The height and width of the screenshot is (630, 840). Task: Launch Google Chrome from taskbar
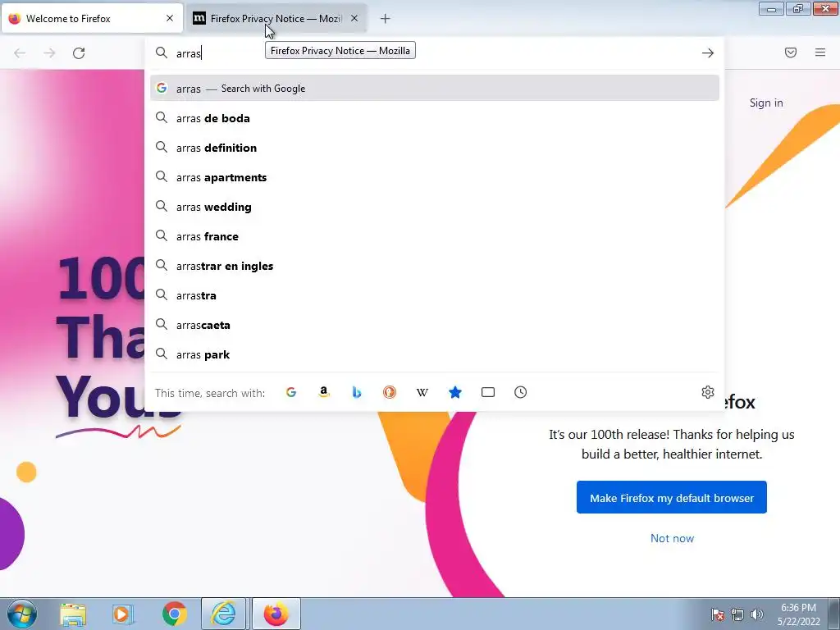(x=174, y=614)
